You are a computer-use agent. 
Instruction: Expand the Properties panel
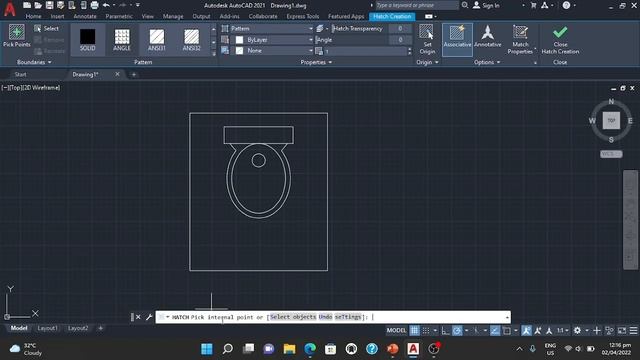(x=316, y=62)
